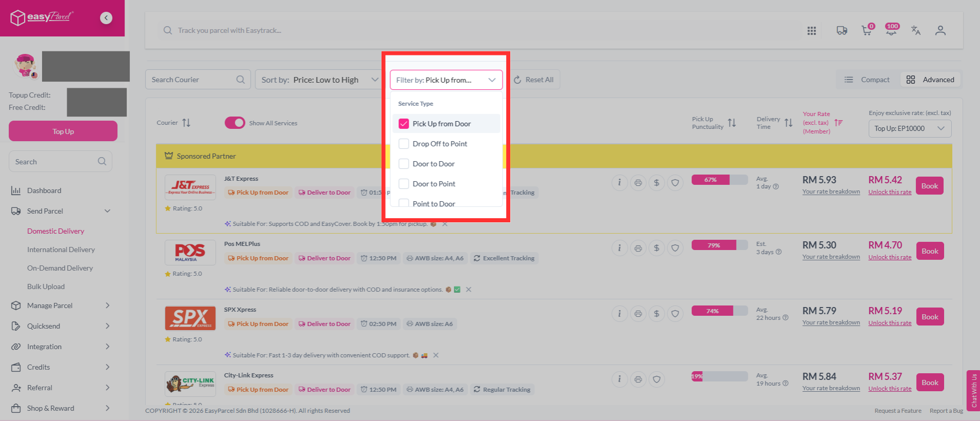This screenshot has height=421, width=980.
Task: Open the shopping cart
Action: [867, 31]
